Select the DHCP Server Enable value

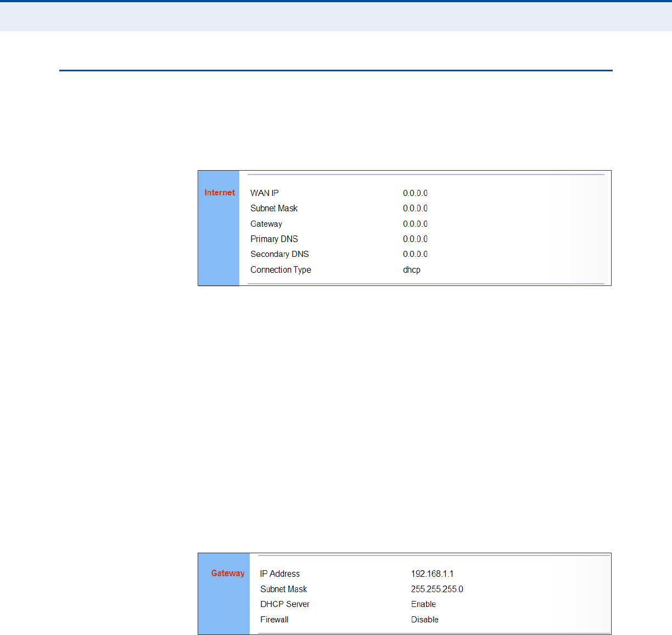(423, 604)
